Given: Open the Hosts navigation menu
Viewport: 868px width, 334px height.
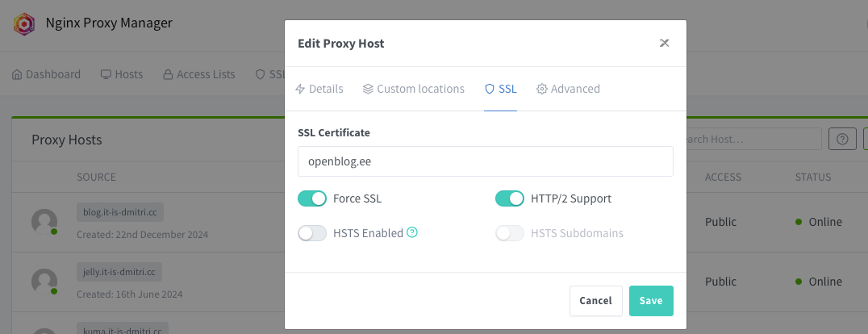Looking at the screenshot, I should 121,74.
